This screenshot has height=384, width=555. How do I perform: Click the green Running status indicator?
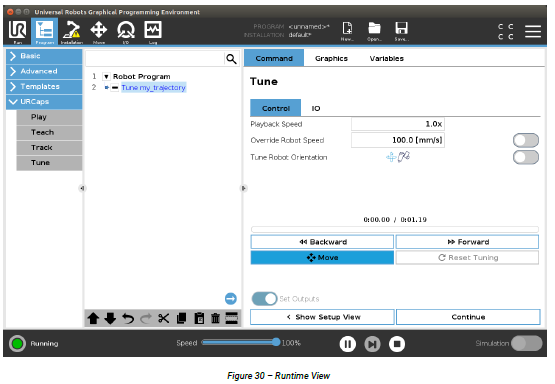17,343
